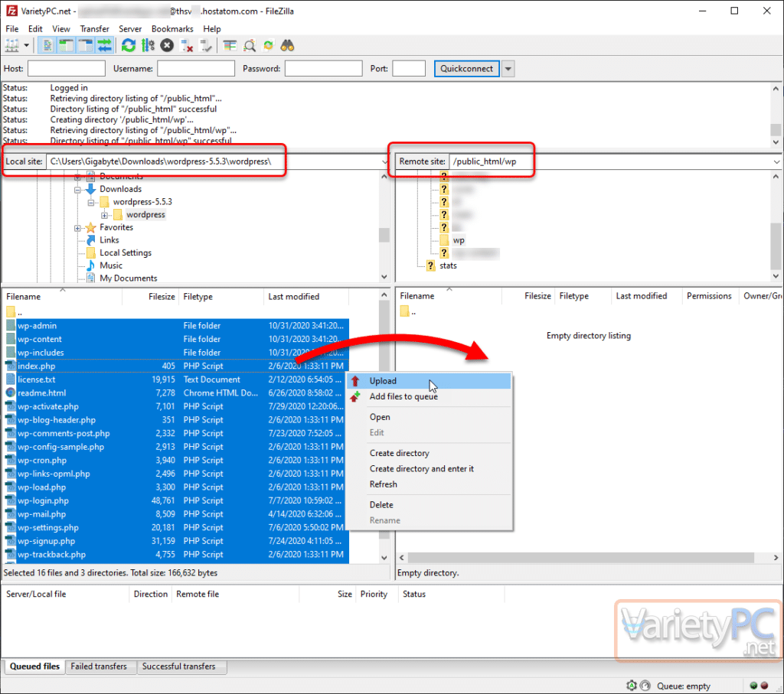Viewport: 784px width, 694px height.
Task: Open the Bookmarks menu
Action: point(172,28)
